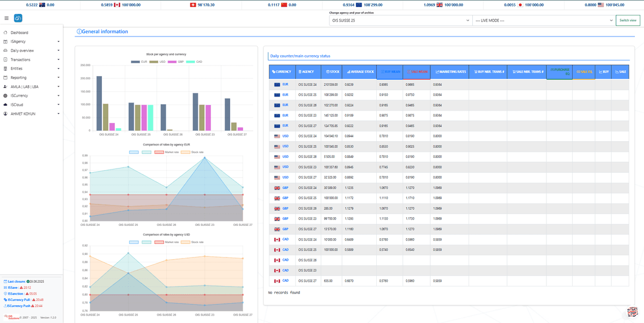Expand the ISAgency submenu arrow

(x=57, y=41)
